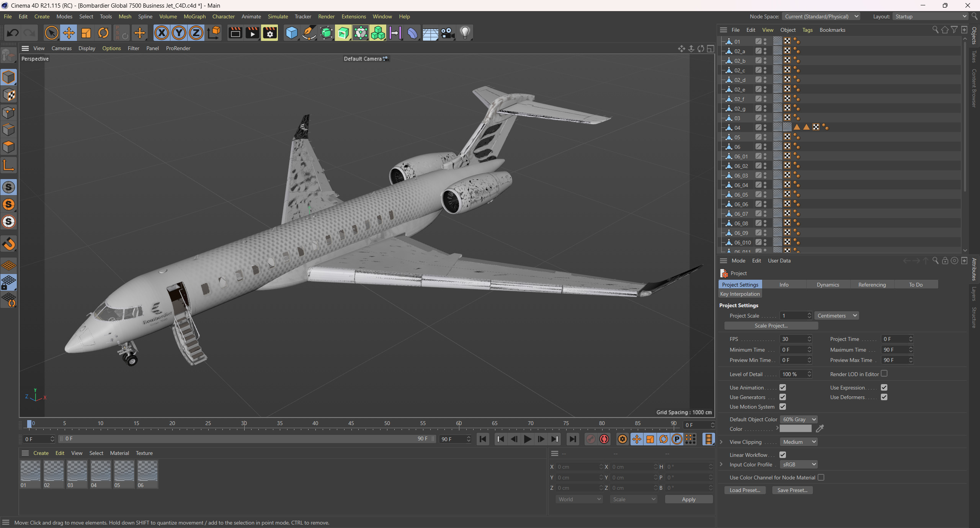Open Input Color Profile sRGB dropdown
The width and height of the screenshot is (980, 528).
[798, 464]
